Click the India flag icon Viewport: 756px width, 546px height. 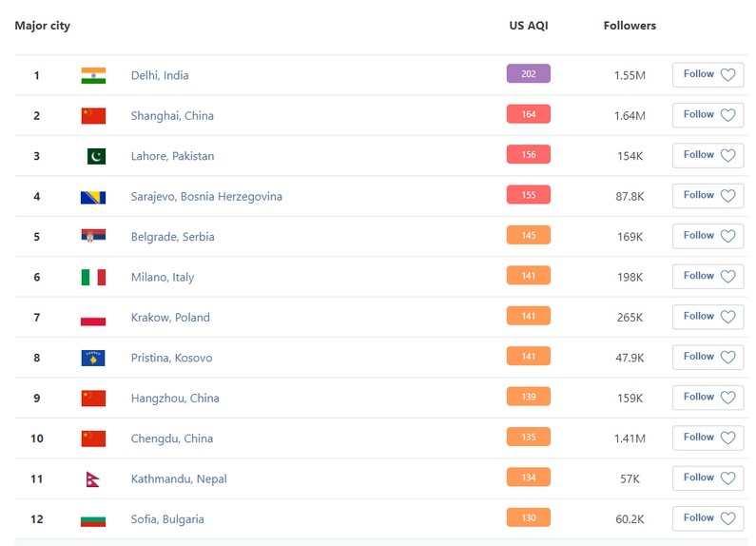(x=93, y=75)
